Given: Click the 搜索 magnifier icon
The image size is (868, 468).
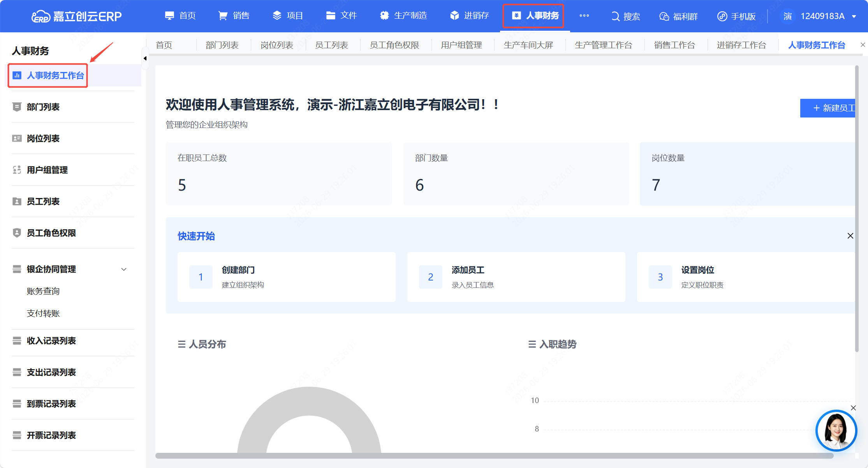Looking at the screenshot, I should (x=615, y=16).
